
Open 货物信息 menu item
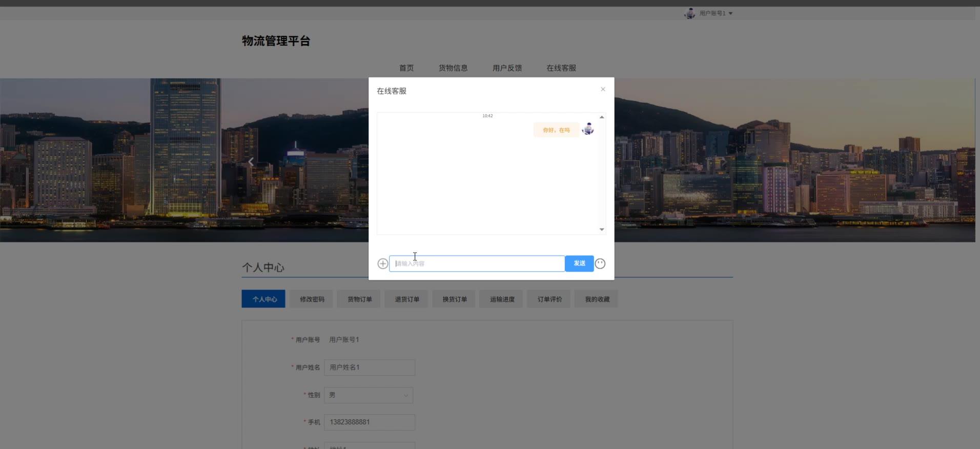pyautogui.click(x=453, y=68)
